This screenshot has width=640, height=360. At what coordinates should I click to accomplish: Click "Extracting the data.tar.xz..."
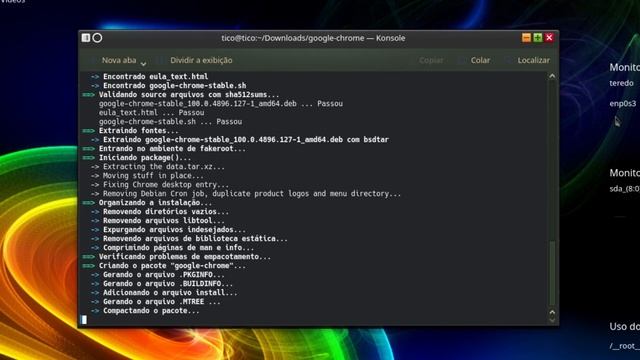click(x=164, y=167)
